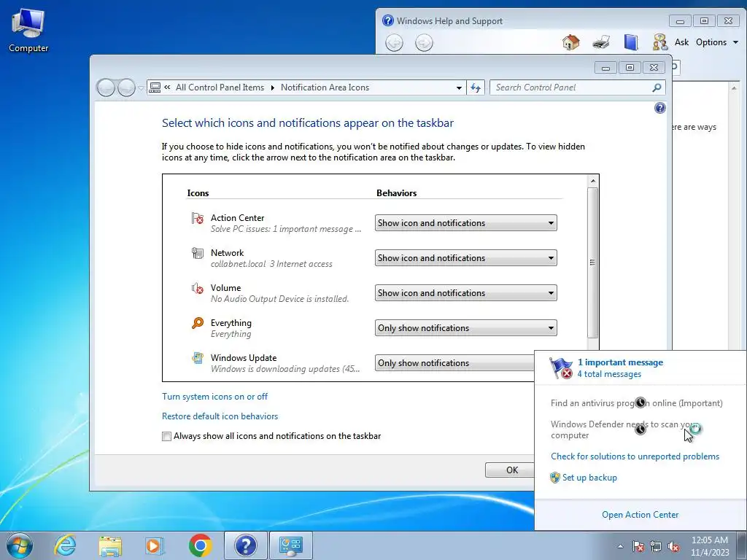Open 1 important message link
Viewport: 747px width, 560px height.
(x=620, y=362)
